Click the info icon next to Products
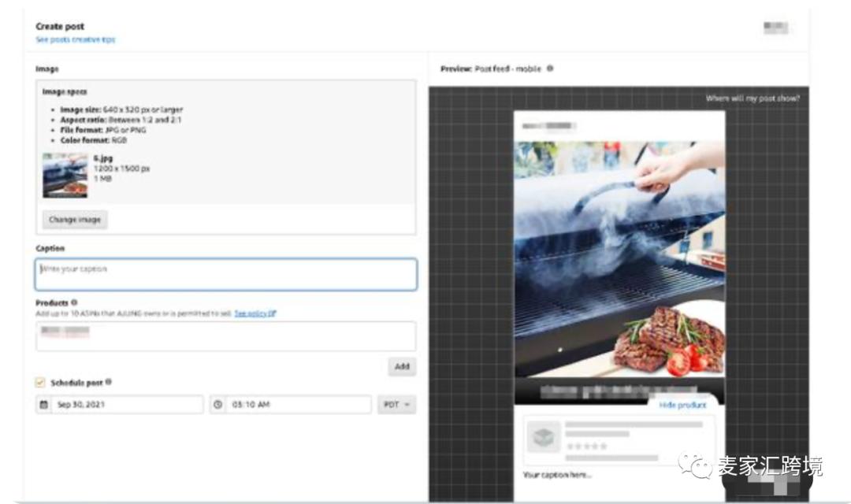This screenshot has height=504, width=851. (x=74, y=302)
